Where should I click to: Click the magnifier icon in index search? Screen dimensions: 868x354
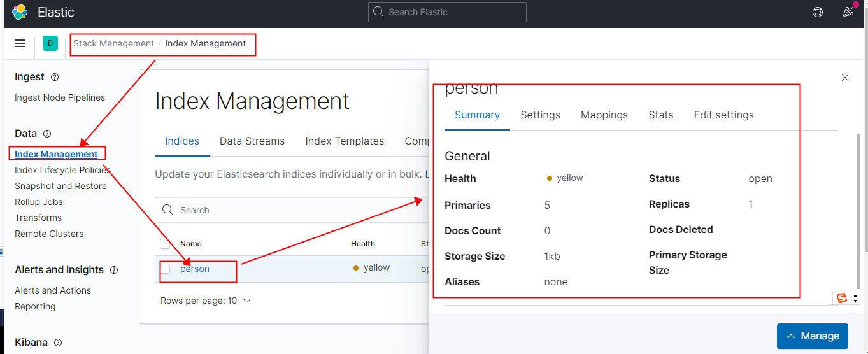[167, 210]
